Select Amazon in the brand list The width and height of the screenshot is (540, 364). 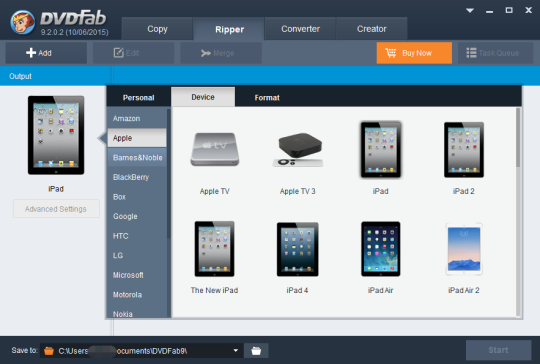(x=137, y=118)
